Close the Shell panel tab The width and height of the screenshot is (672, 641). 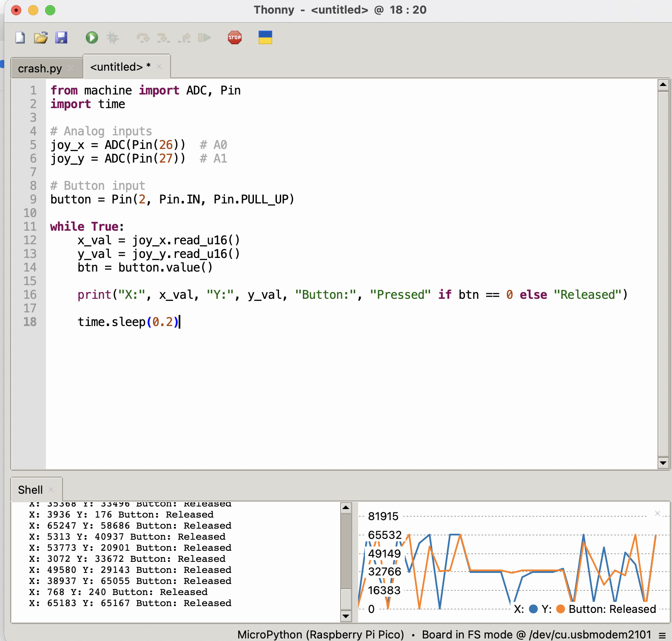click(51, 489)
